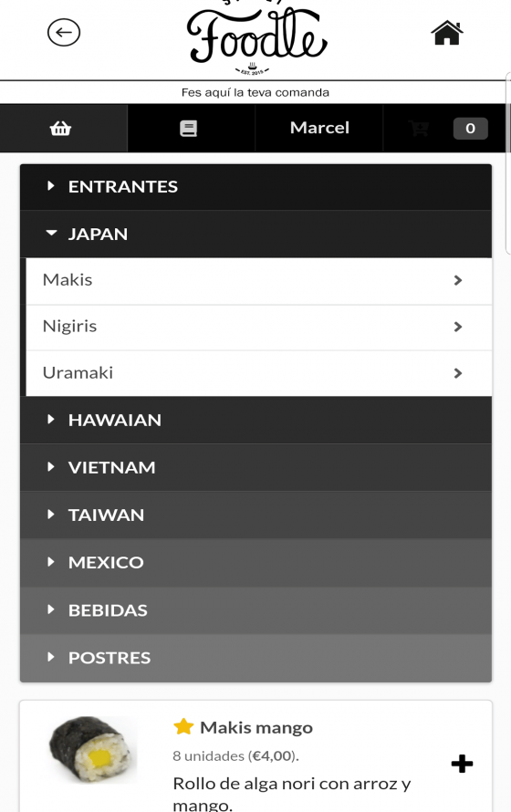Expand the VIETNAM section
The height and width of the screenshot is (812, 511).
click(x=255, y=468)
